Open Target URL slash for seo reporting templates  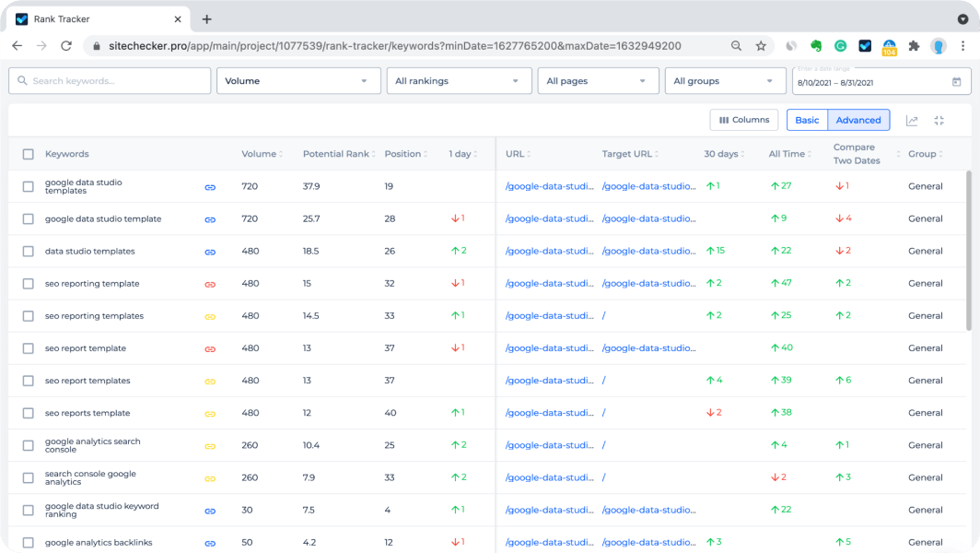coord(604,316)
